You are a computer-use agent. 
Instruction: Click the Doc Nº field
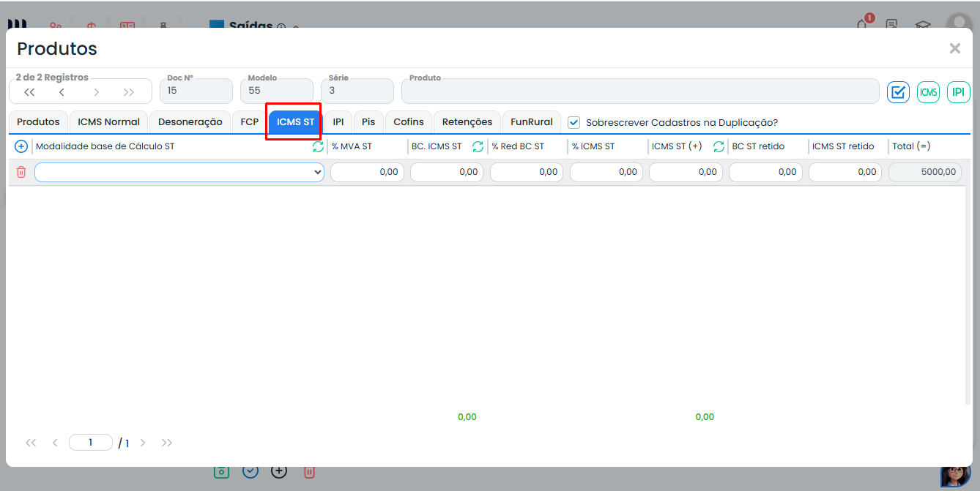tap(196, 91)
